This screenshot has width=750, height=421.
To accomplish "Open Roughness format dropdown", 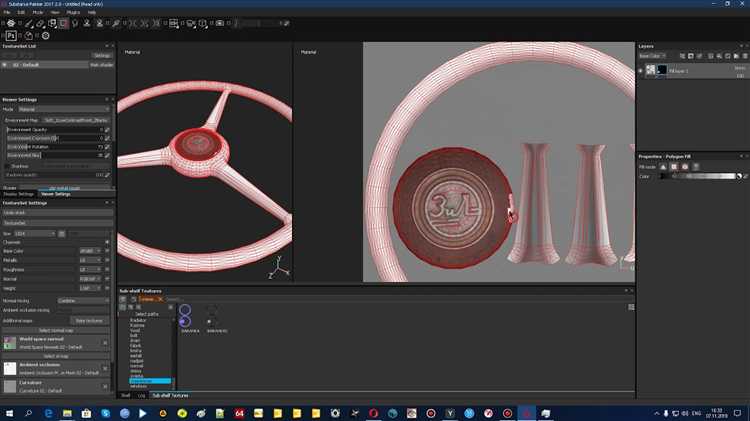I will 90,269.
